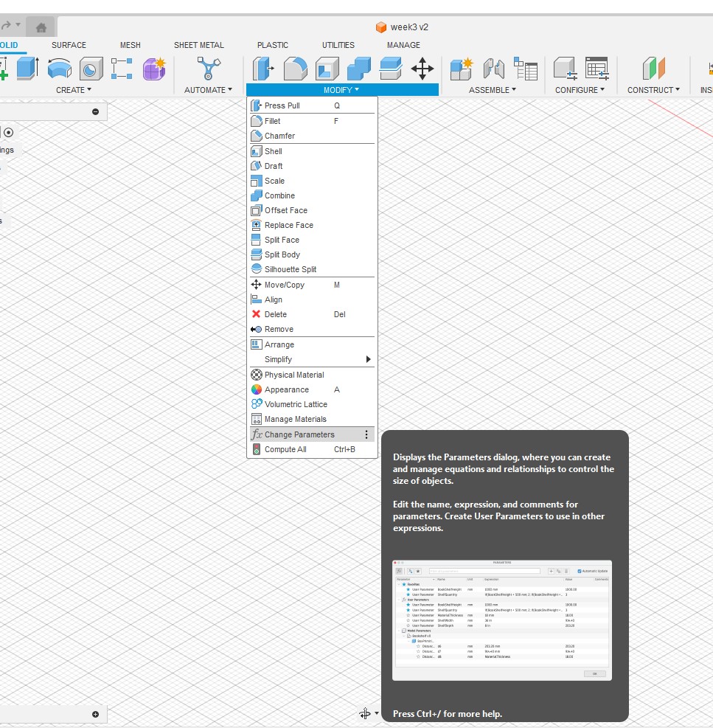Click the Configure Model icon
The height and width of the screenshot is (728, 713).
[x=566, y=69]
